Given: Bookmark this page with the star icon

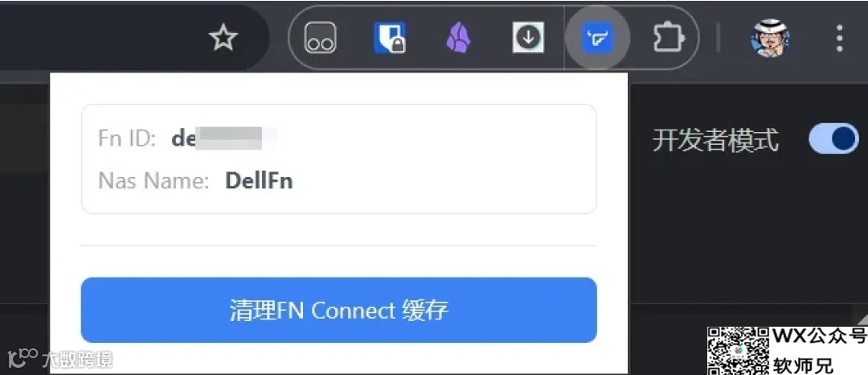Looking at the screenshot, I should click(223, 38).
